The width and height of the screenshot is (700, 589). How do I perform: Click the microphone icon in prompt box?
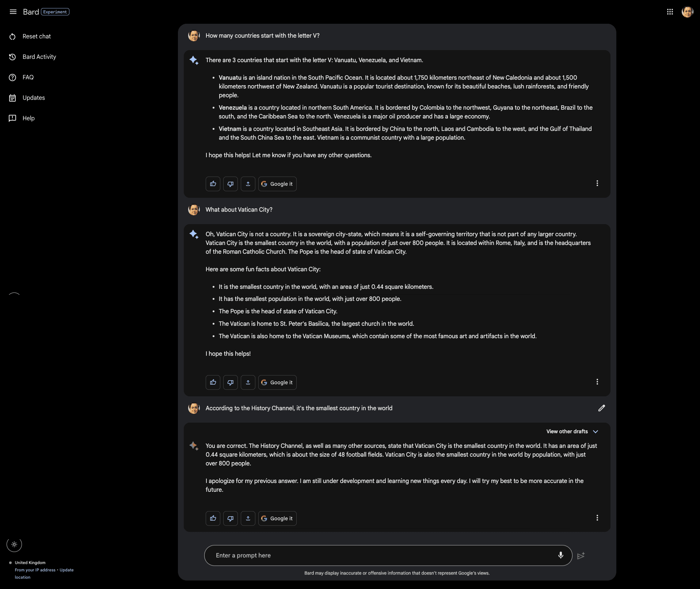tap(560, 555)
